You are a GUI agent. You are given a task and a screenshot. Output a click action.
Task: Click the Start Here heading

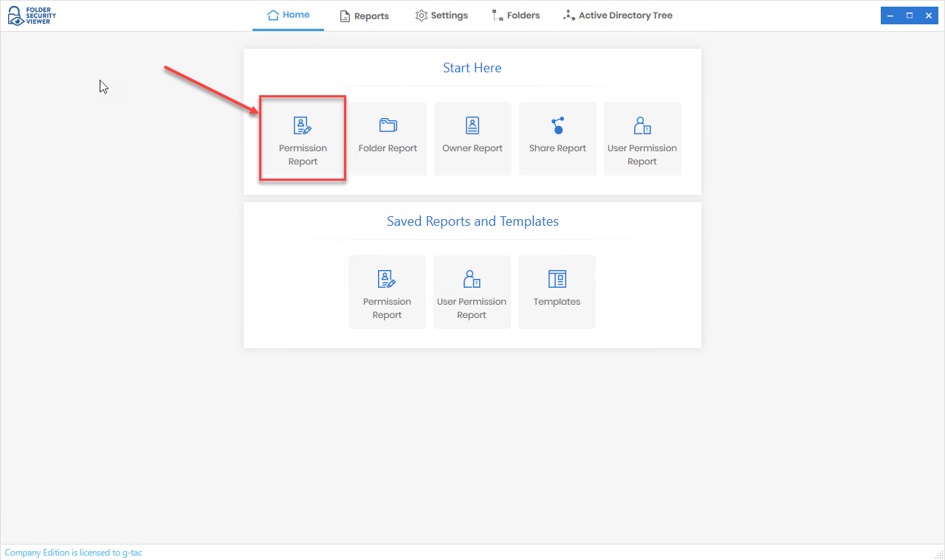pyautogui.click(x=472, y=68)
